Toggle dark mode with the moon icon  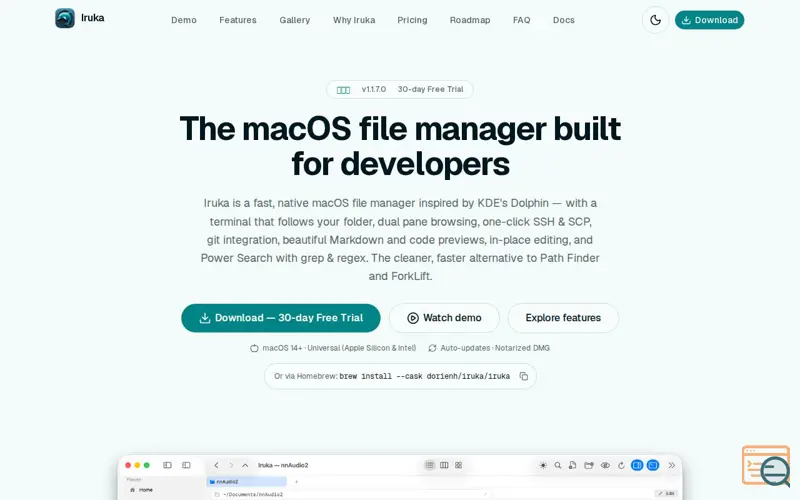tap(655, 20)
